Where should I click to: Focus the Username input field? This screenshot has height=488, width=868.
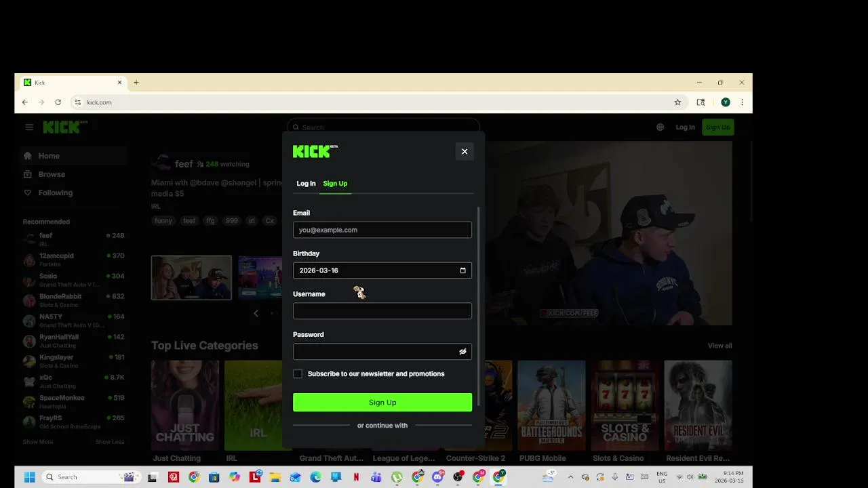click(382, 311)
